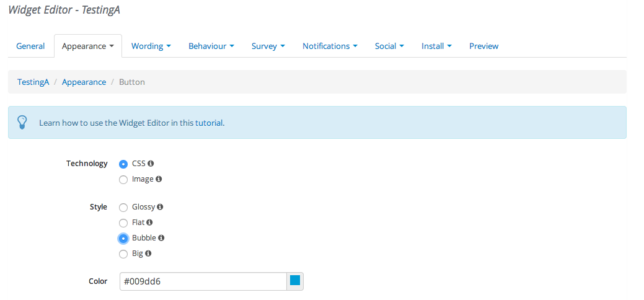Go to TestingA in the breadcrumb
644x300 pixels.
point(33,82)
